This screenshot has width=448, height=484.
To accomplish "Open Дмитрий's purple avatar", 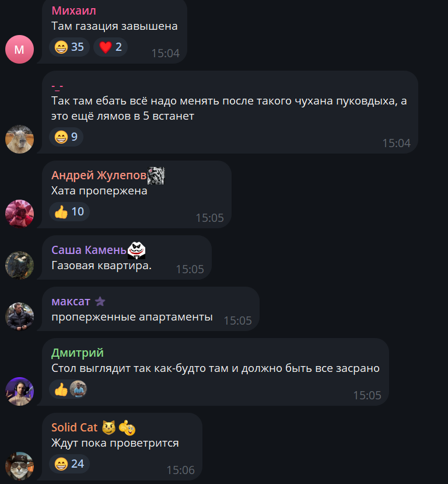I will (19, 391).
